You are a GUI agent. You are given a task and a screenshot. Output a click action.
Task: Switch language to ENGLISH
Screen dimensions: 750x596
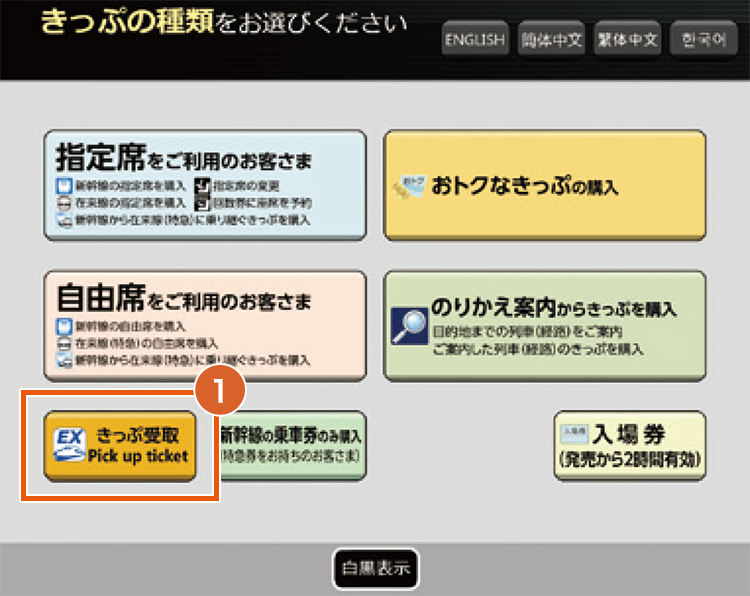pyautogui.click(x=474, y=39)
